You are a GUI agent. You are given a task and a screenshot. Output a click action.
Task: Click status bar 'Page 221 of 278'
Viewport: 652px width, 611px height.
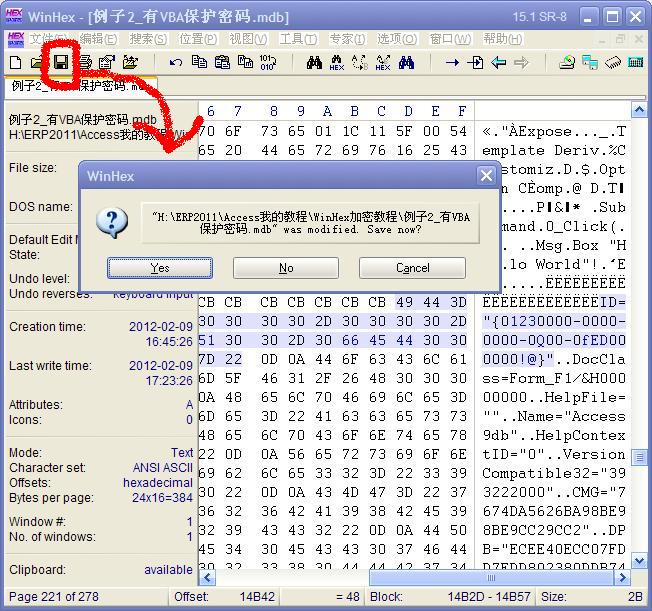pyautogui.click(x=54, y=597)
